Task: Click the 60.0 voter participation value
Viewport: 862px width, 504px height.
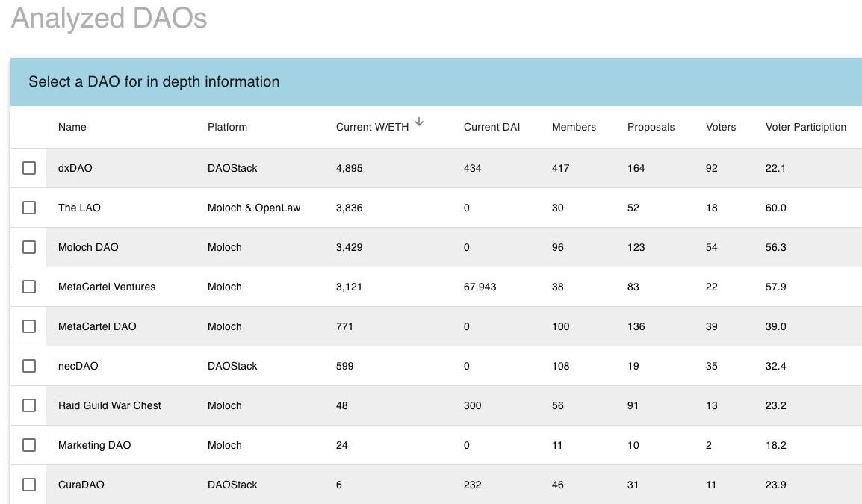Action: [x=775, y=208]
